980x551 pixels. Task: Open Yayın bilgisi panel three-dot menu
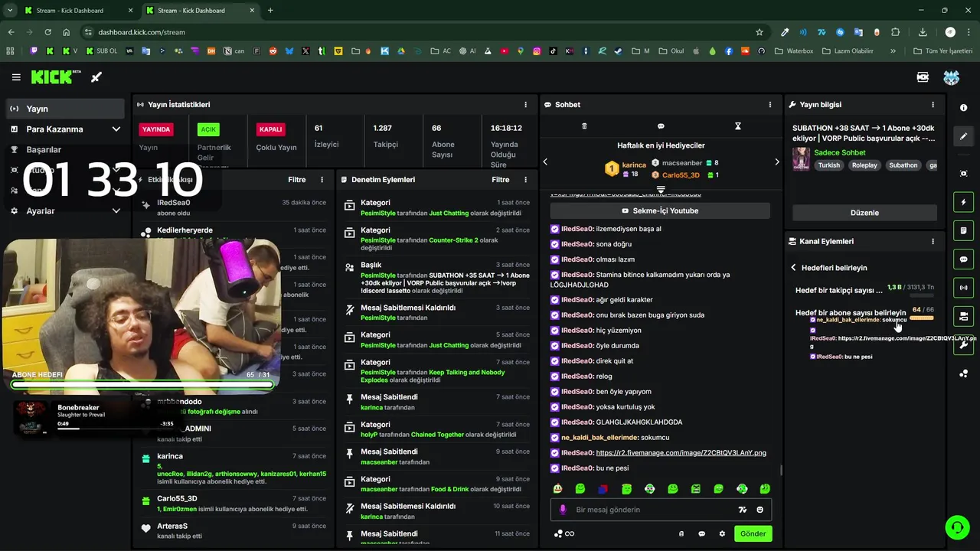click(933, 105)
